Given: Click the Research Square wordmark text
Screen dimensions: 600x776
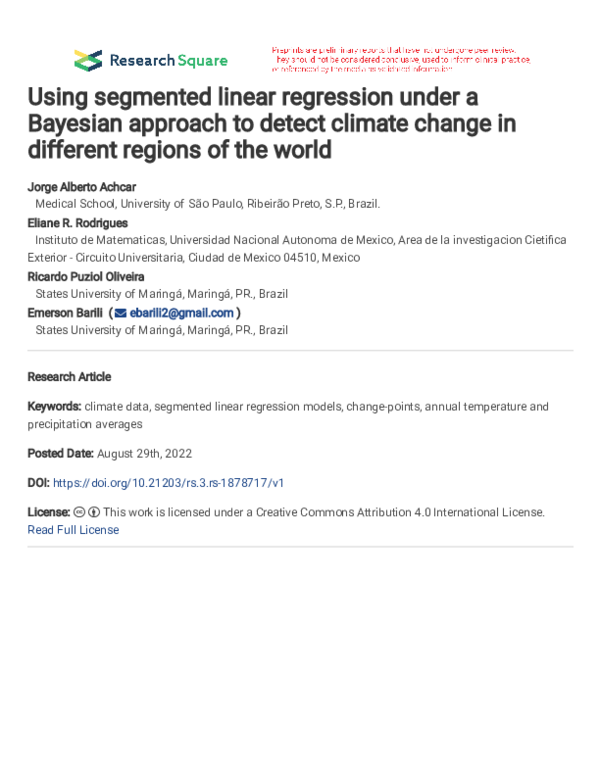Looking at the screenshot, I should pos(168,60).
